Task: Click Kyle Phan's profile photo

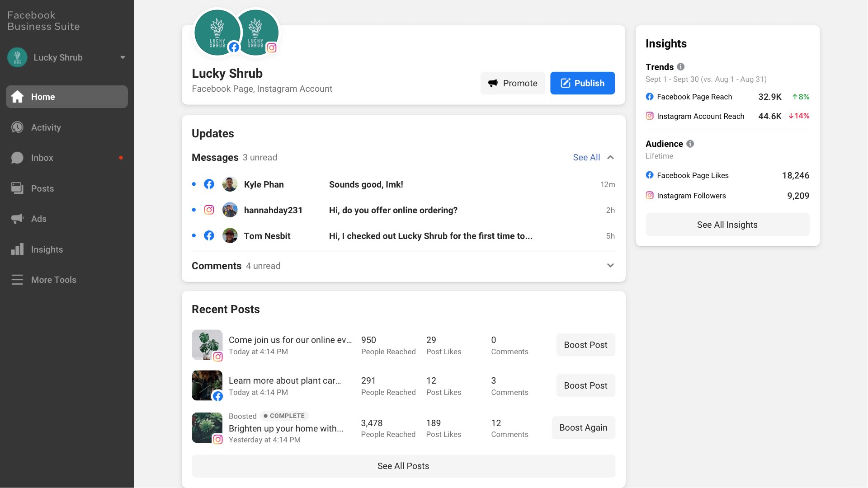Action: coord(230,184)
